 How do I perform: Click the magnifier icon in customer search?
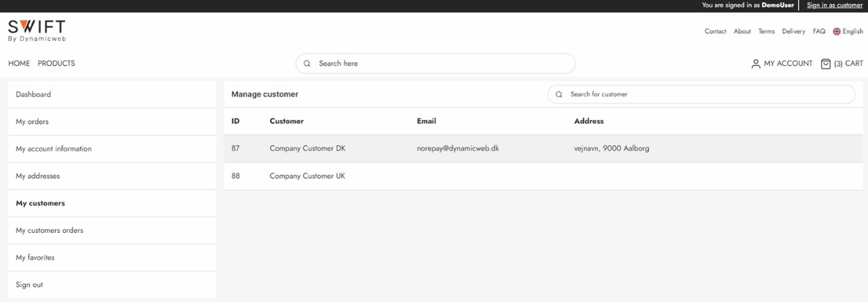point(559,95)
